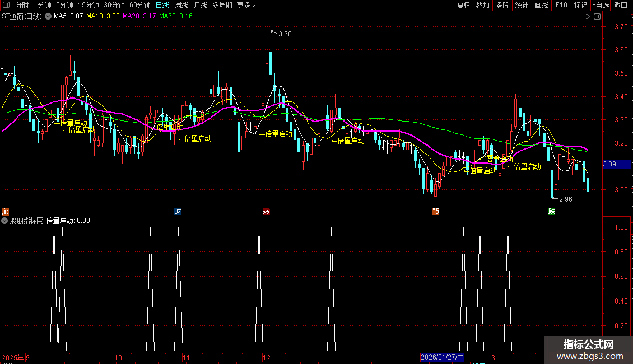The height and width of the screenshot is (364, 633).
Task: Click the 预 forecast marker icon
Action: [x=436, y=212]
